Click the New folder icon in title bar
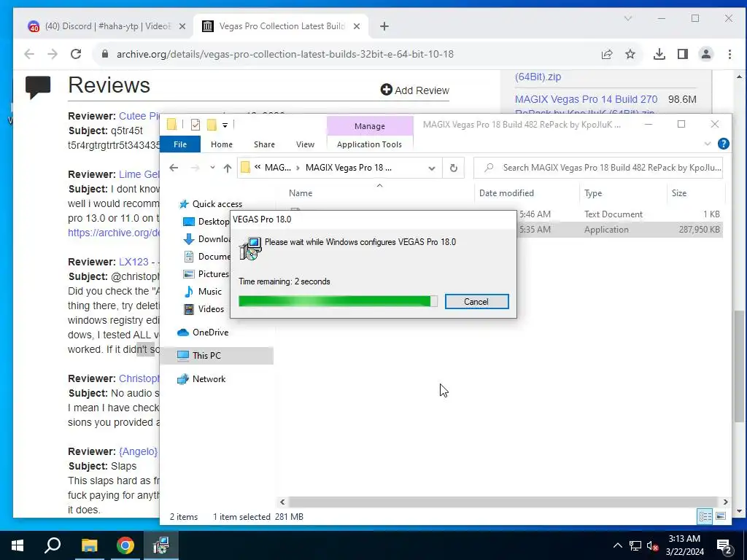The width and height of the screenshot is (747, 560). pos(212,125)
